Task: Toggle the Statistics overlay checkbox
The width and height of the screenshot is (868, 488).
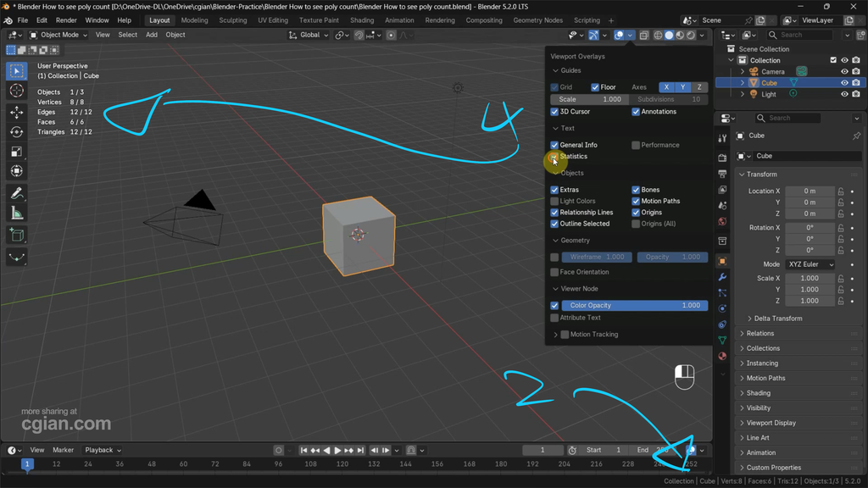Action: pyautogui.click(x=554, y=157)
